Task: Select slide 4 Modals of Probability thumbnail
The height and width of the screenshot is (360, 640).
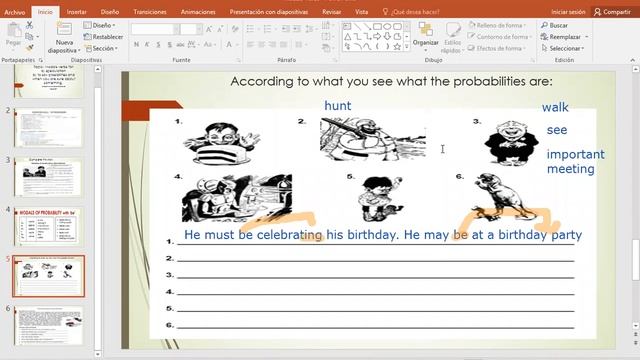Action: [x=48, y=227]
